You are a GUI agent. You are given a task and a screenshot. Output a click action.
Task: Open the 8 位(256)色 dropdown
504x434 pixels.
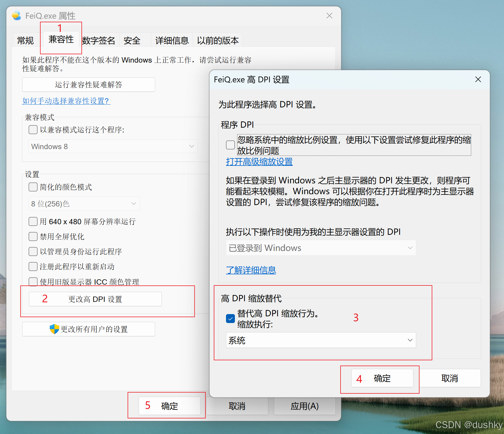tap(84, 204)
